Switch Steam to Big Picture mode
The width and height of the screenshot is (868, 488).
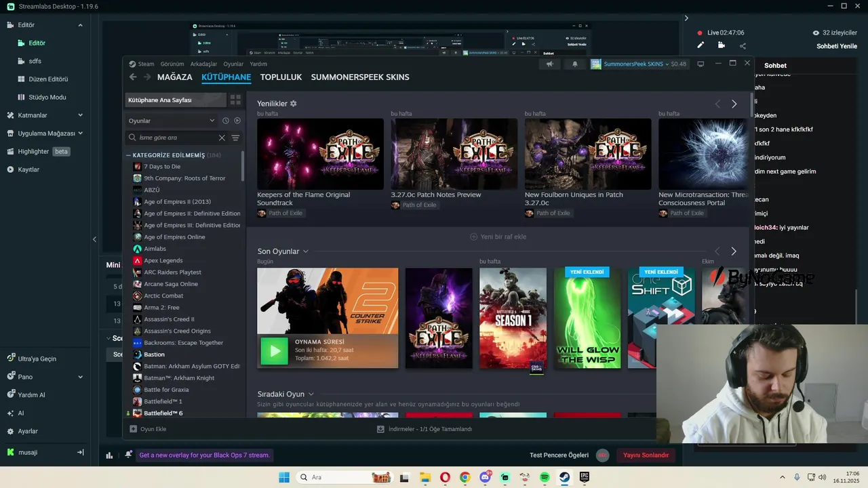pos(701,64)
